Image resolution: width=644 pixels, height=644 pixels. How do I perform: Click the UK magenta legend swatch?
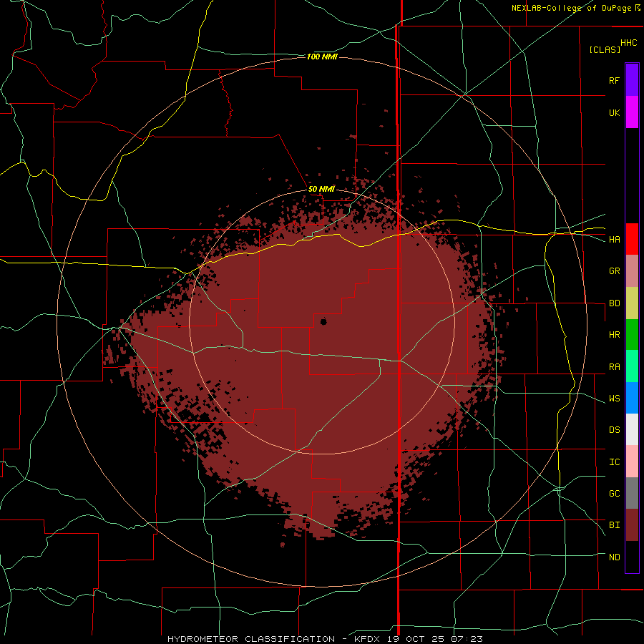click(x=632, y=112)
